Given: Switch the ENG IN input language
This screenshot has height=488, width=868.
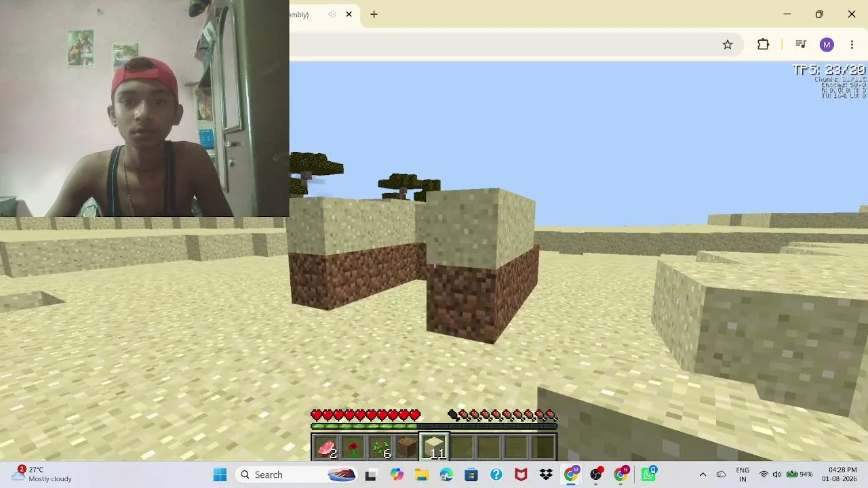Looking at the screenshot, I should coord(743,474).
